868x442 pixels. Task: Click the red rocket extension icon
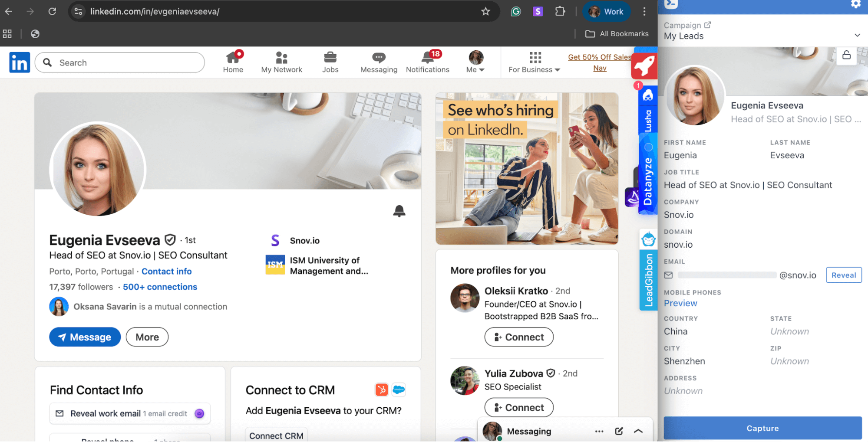644,66
